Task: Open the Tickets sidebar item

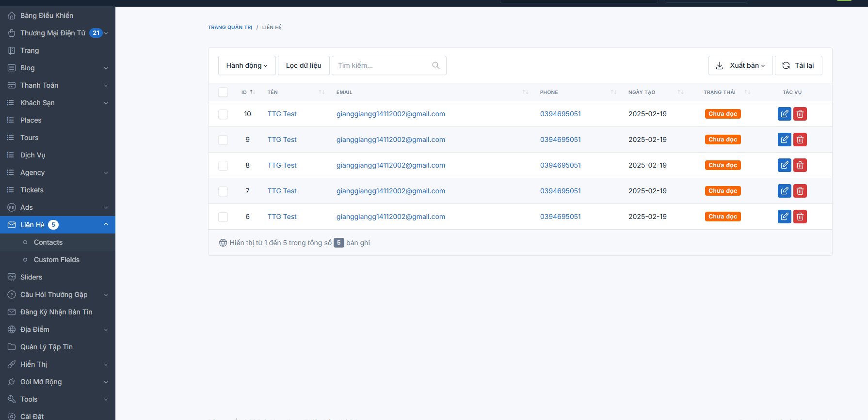Action: (58, 190)
